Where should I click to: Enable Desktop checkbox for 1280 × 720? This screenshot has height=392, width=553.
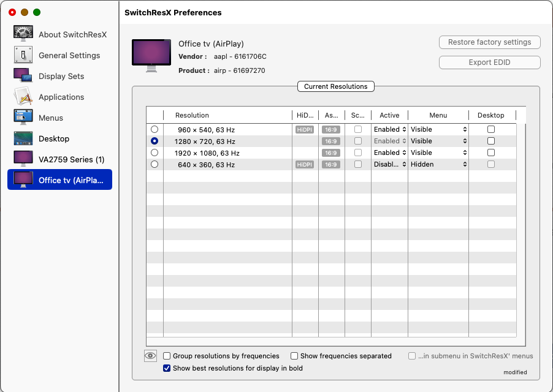coord(491,141)
